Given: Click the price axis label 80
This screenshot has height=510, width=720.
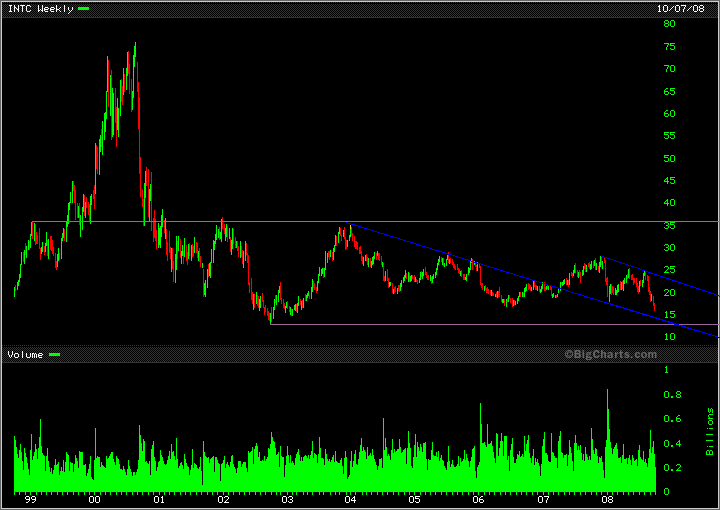Looking at the screenshot, I should [x=669, y=23].
